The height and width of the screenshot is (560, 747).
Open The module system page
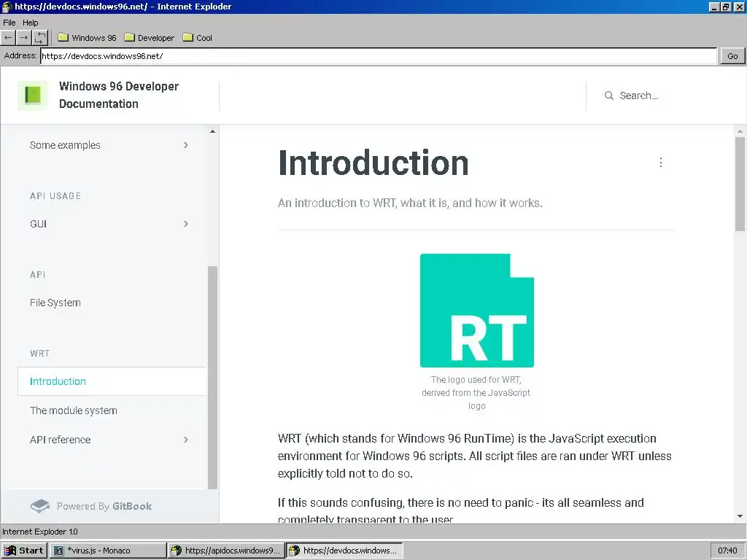pyautogui.click(x=74, y=411)
